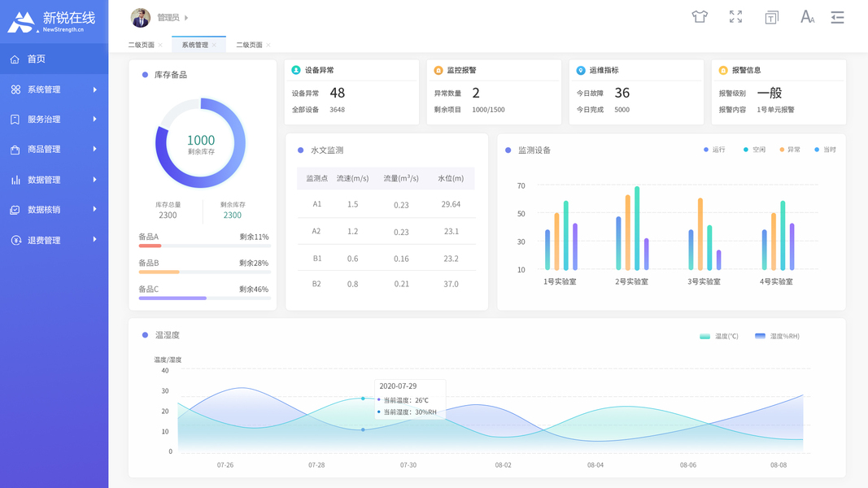Click the 数据核销 sidebar icon
The image size is (868, 488).
click(x=15, y=210)
